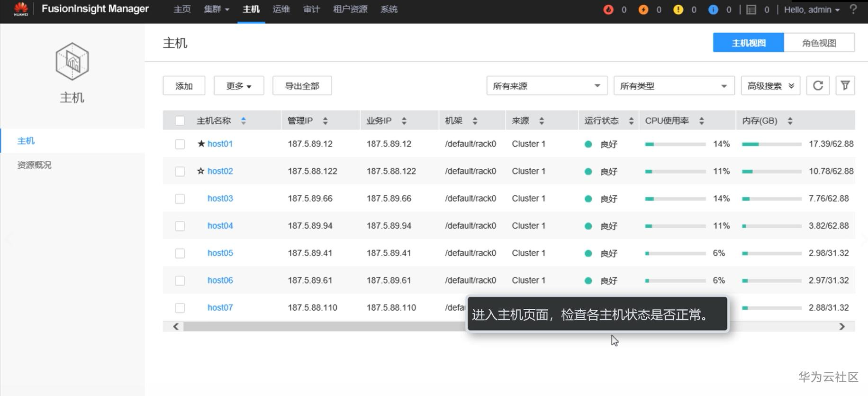Click the Huawei logo icon

tap(21, 9)
